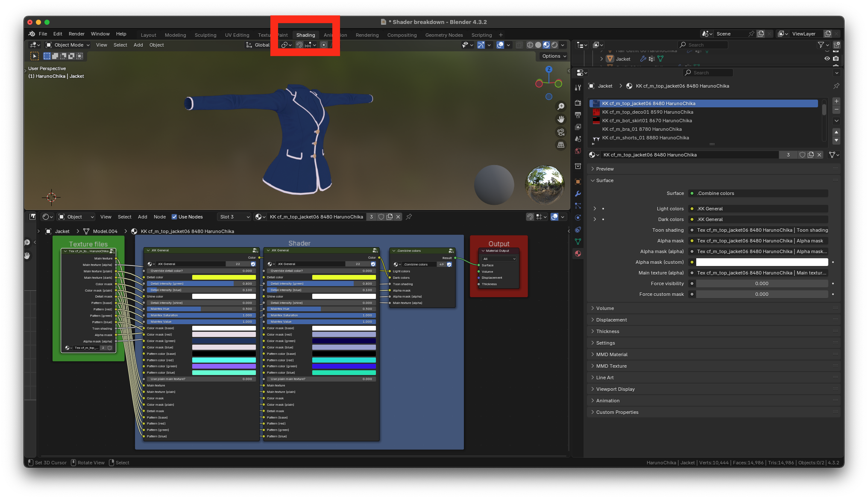Open the Render properties tab
The height and width of the screenshot is (499, 868).
point(578,103)
